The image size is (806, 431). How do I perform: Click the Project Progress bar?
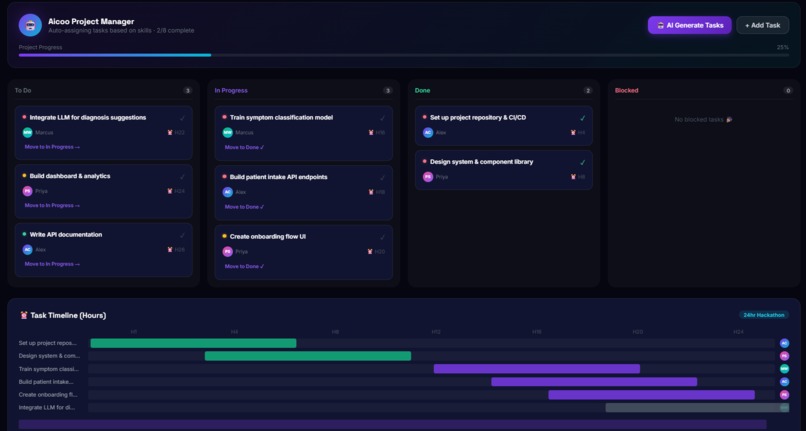point(404,55)
